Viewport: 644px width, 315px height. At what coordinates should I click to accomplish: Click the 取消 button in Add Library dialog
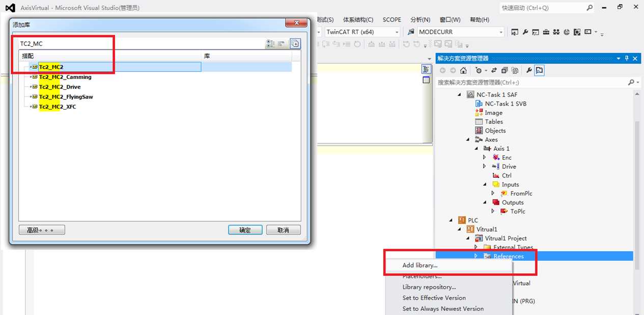tap(283, 230)
